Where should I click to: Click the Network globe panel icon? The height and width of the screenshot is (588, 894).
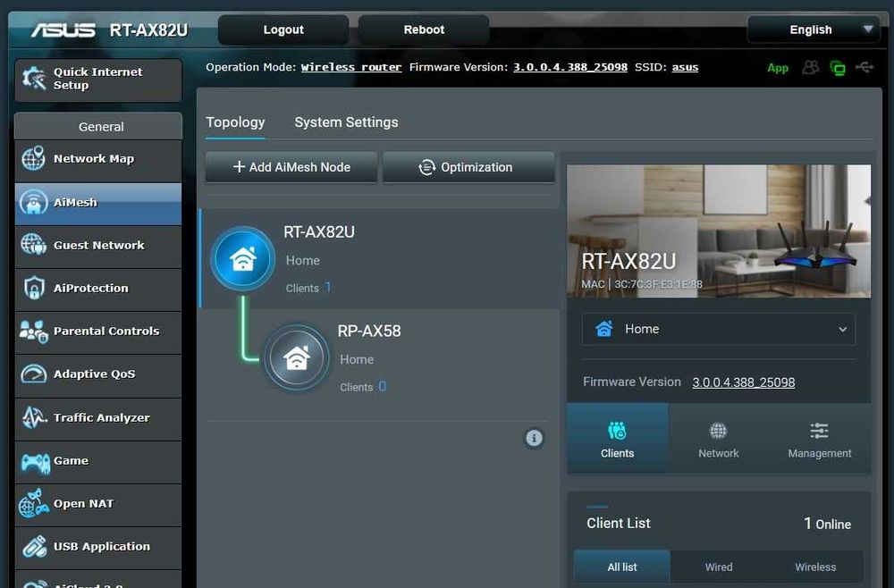coord(719,430)
